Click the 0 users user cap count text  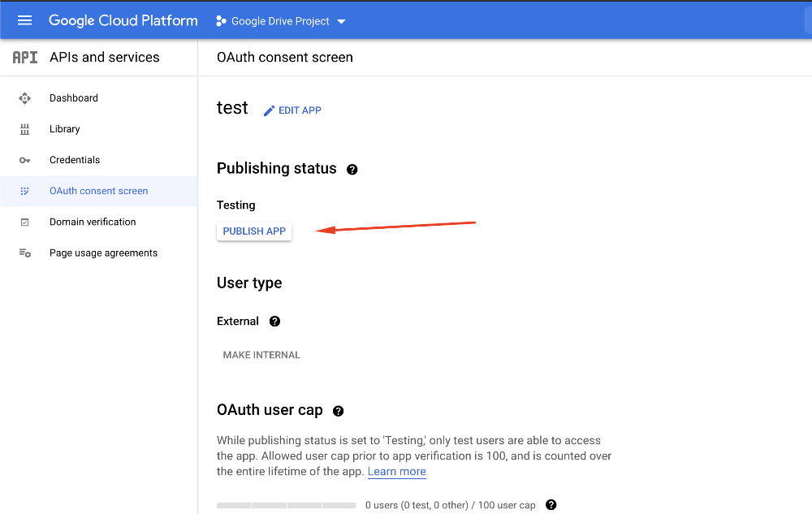click(x=451, y=505)
